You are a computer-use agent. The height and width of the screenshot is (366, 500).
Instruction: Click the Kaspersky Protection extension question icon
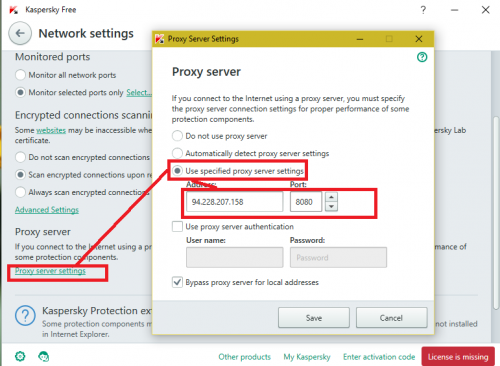pos(25,316)
